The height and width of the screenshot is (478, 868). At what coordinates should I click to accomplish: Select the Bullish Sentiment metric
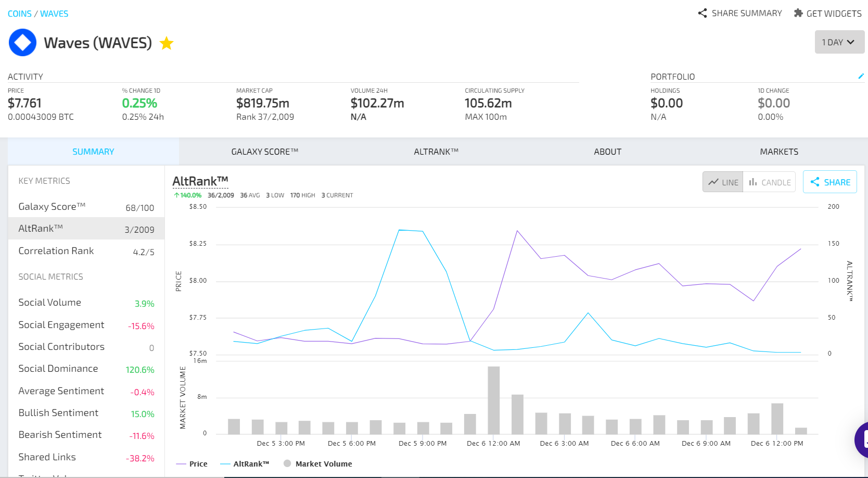86,413
